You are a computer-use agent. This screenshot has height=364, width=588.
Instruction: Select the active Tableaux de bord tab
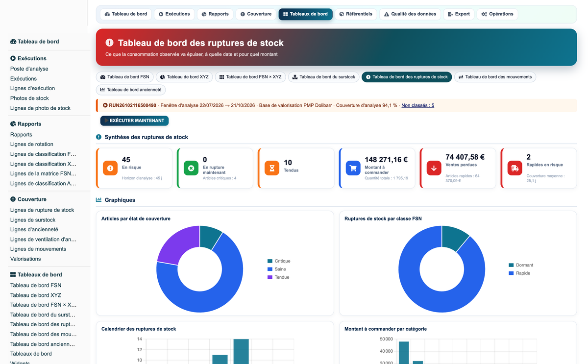(305, 14)
